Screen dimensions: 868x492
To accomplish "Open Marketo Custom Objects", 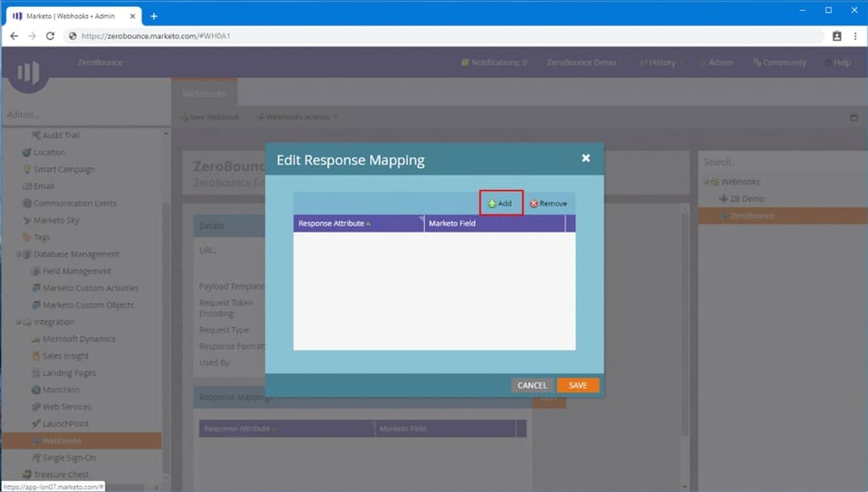I will point(83,305).
